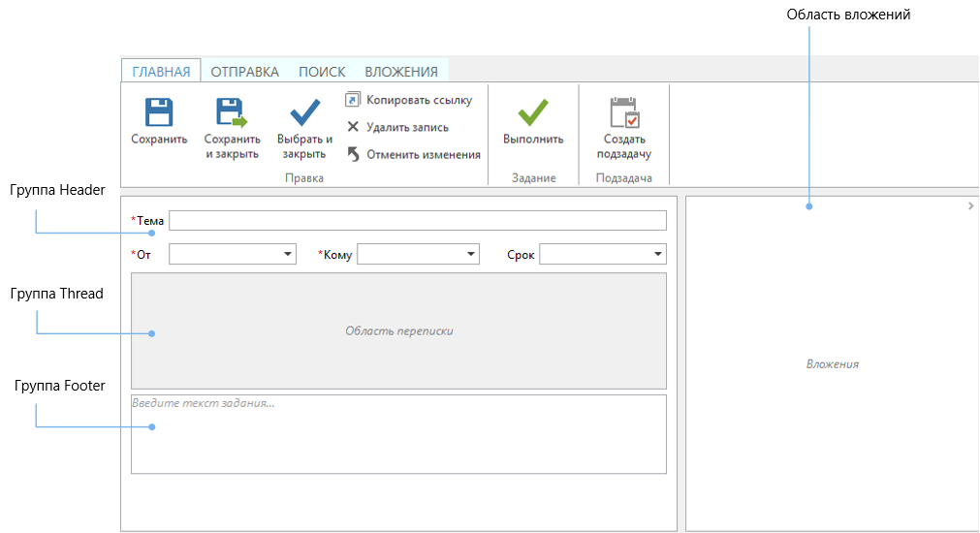Click the Вложения attachments pane

click(832, 365)
